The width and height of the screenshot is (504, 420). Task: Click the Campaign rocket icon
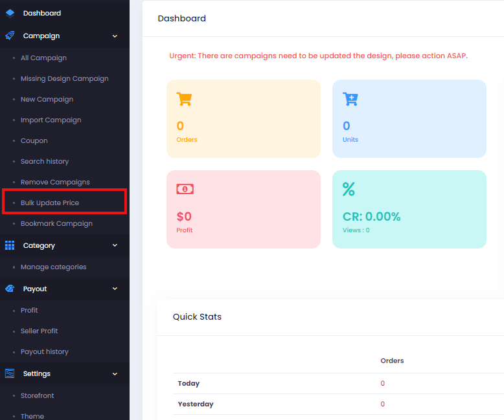point(10,36)
